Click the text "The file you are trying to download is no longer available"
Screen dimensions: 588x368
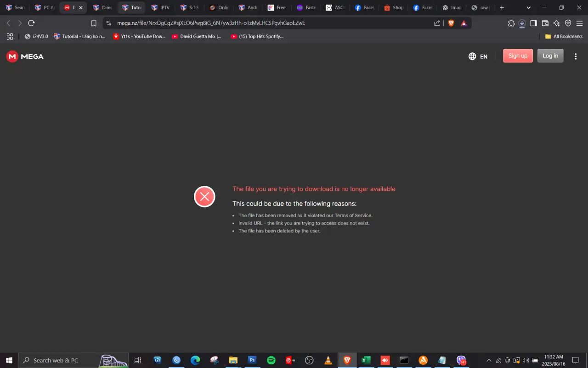tap(314, 189)
